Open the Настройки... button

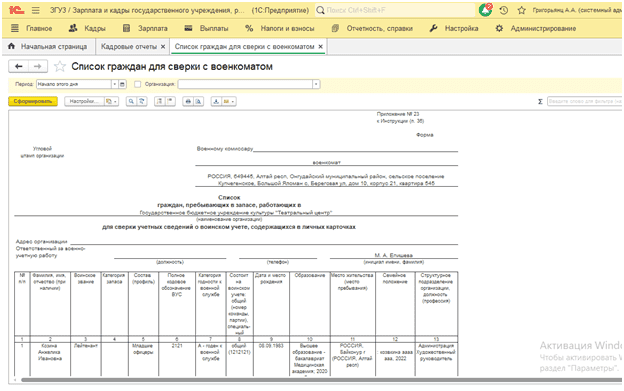tap(84, 101)
